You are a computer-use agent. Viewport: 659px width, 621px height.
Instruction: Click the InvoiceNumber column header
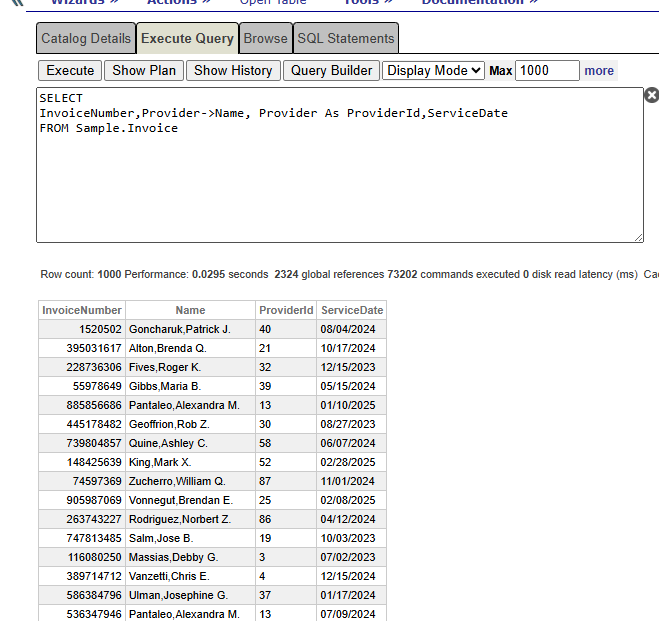tap(82, 310)
